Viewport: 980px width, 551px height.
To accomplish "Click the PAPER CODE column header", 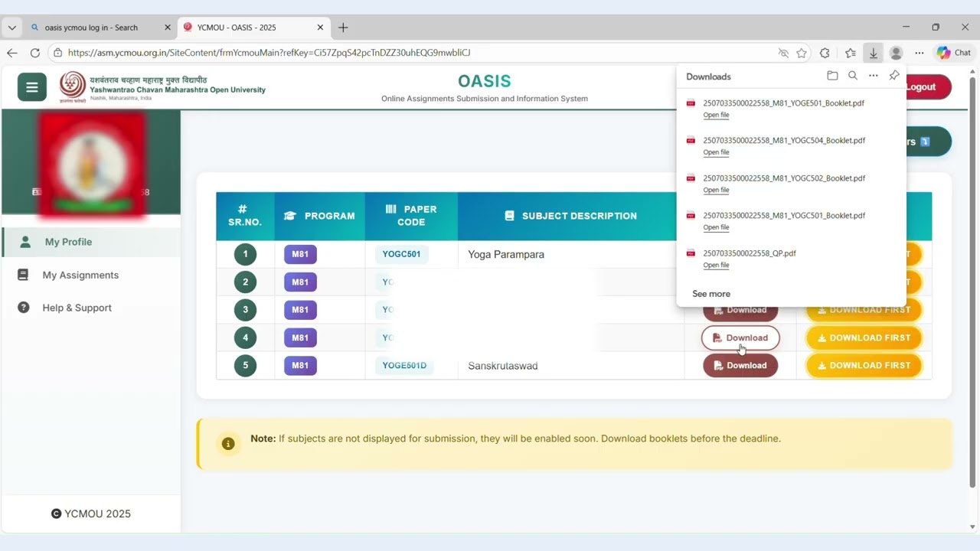I will click(412, 216).
